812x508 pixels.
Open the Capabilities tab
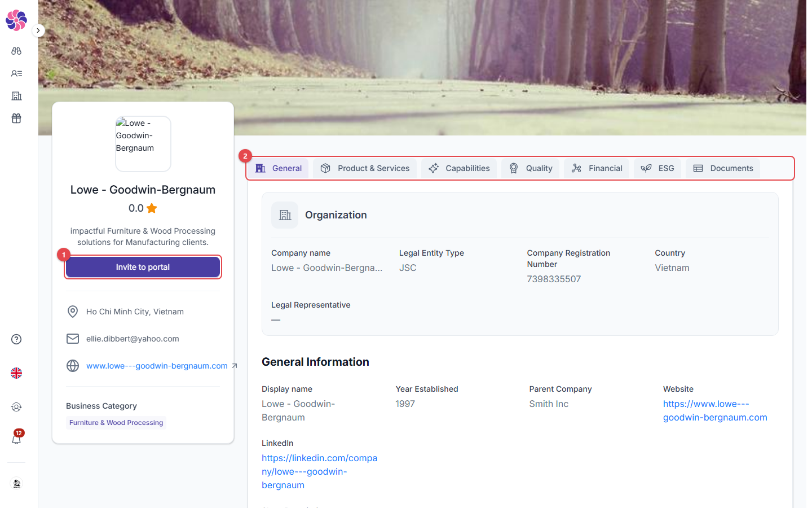tap(459, 168)
